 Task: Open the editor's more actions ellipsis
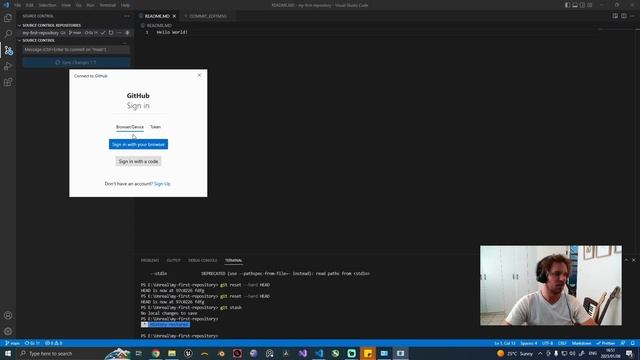click(632, 16)
